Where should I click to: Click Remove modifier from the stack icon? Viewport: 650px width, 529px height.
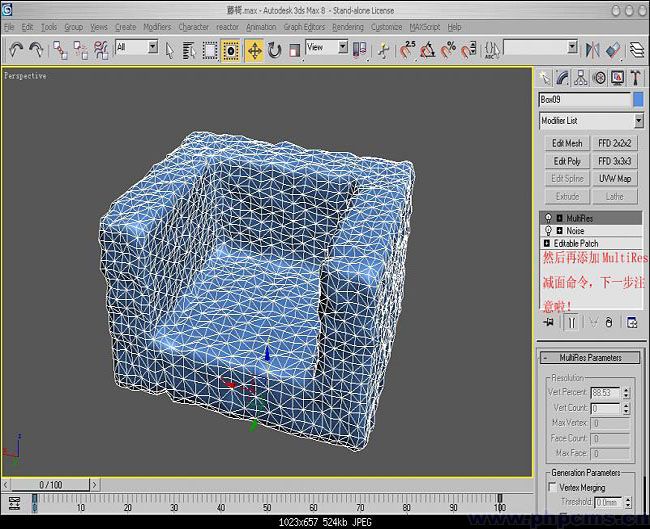[609, 322]
